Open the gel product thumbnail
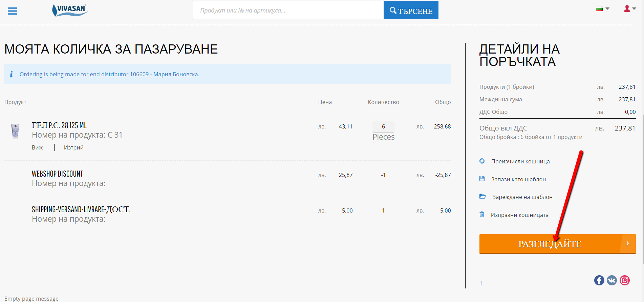The width and height of the screenshot is (644, 302). click(x=15, y=132)
